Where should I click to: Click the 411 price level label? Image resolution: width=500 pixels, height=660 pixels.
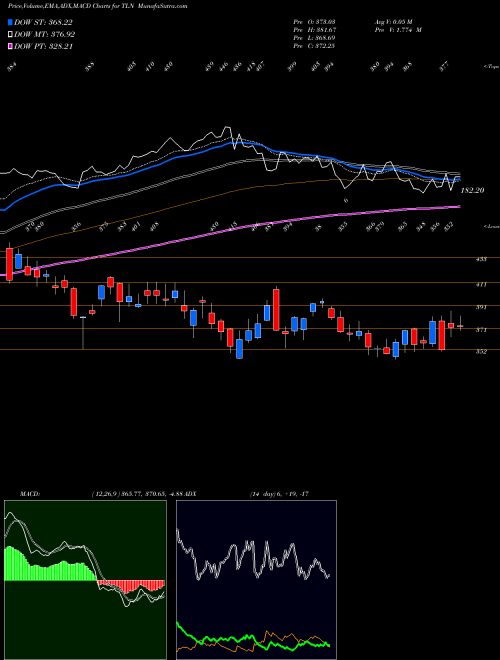(x=481, y=285)
